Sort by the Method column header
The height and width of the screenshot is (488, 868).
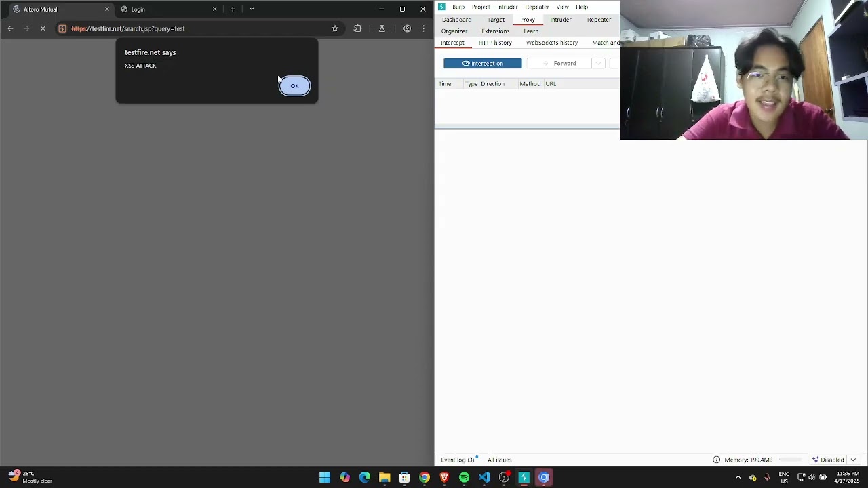tap(530, 84)
